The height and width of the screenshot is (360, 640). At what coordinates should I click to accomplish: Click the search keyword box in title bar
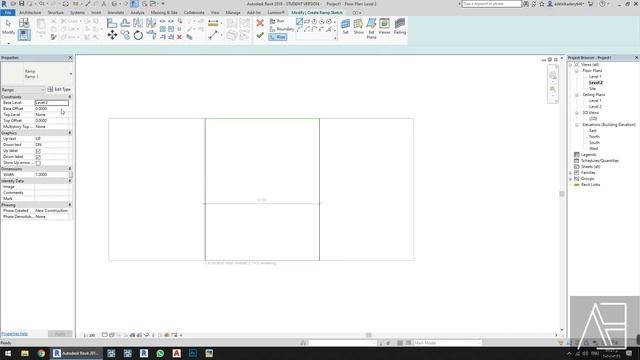(491, 4)
